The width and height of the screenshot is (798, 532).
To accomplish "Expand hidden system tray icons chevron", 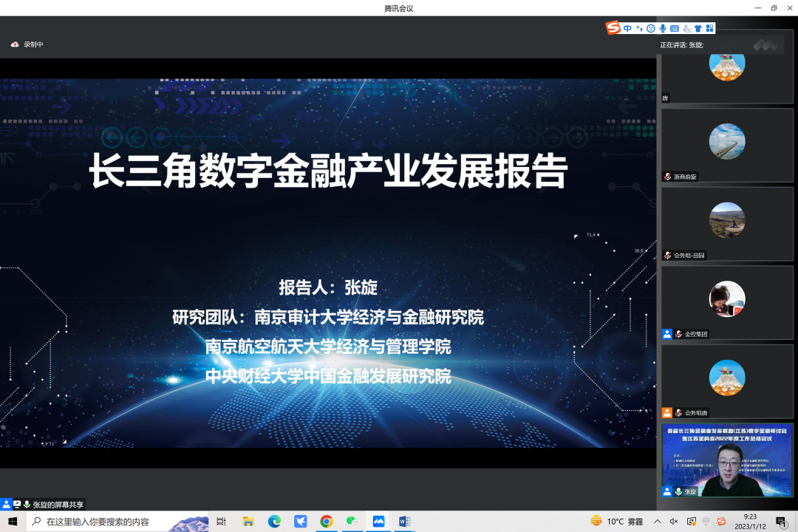I will click(658, 522).
